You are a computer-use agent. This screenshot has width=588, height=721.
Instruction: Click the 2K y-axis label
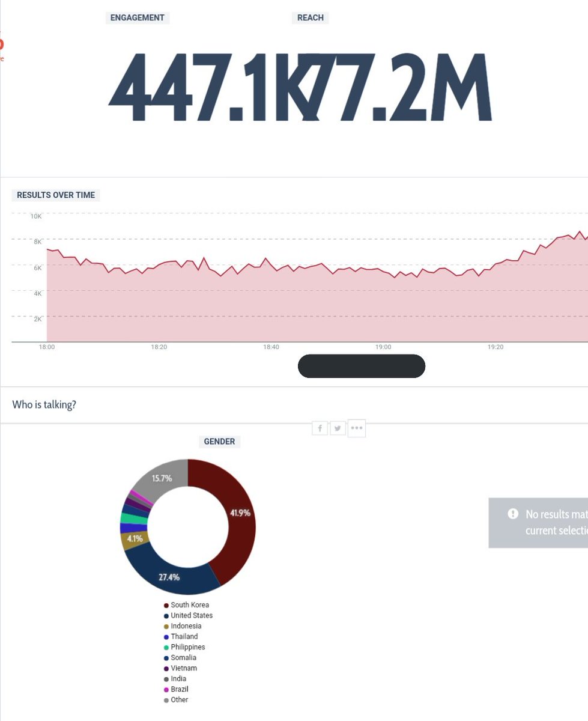(x=37, y=319)
